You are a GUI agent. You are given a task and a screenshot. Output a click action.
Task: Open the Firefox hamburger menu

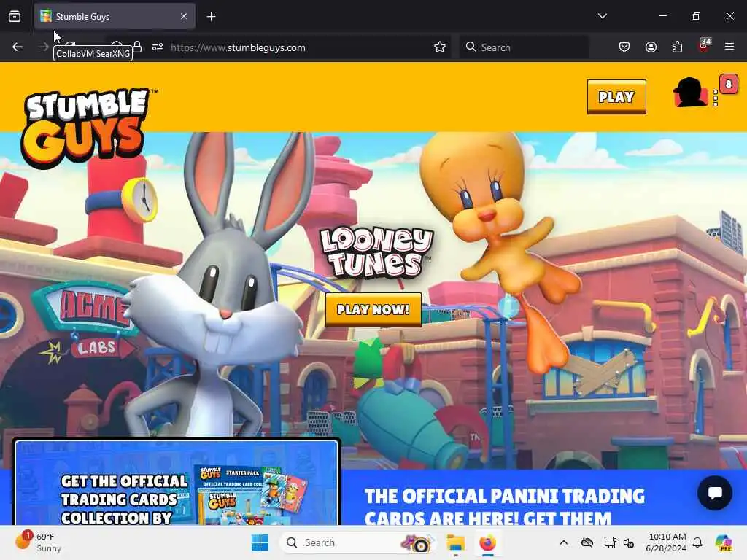(729, 47)
